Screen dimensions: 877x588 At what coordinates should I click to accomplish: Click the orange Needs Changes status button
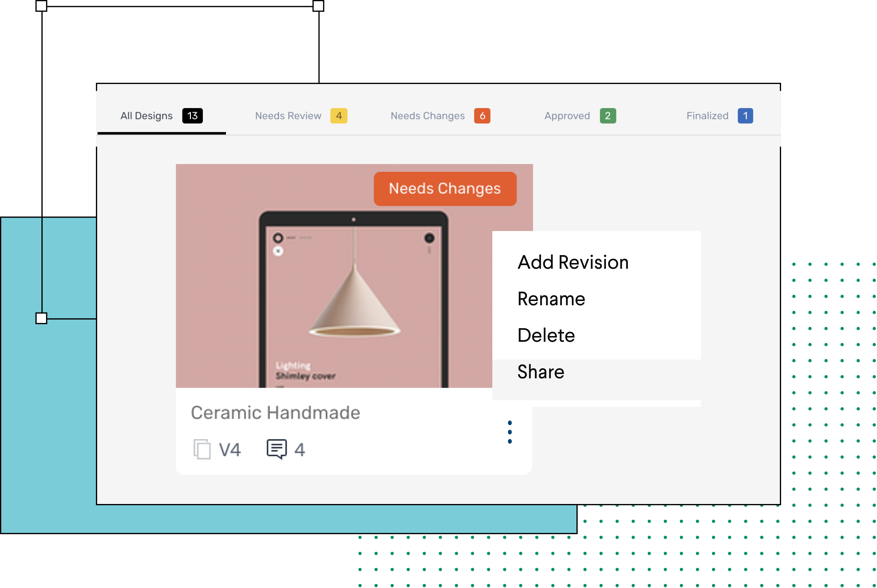coord(445,189)
